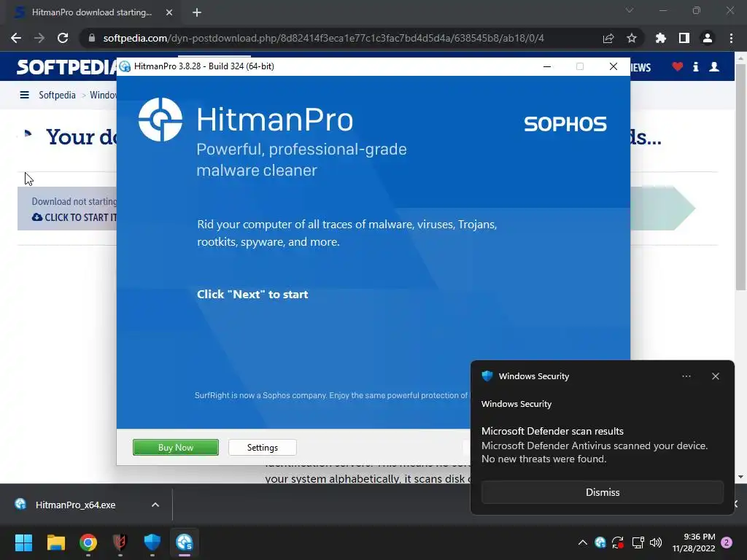Image resolution: width=747 pixels, height=560 pixels.
Task: Click Softpedia breadcrumb link
Action: click(57, 95)
